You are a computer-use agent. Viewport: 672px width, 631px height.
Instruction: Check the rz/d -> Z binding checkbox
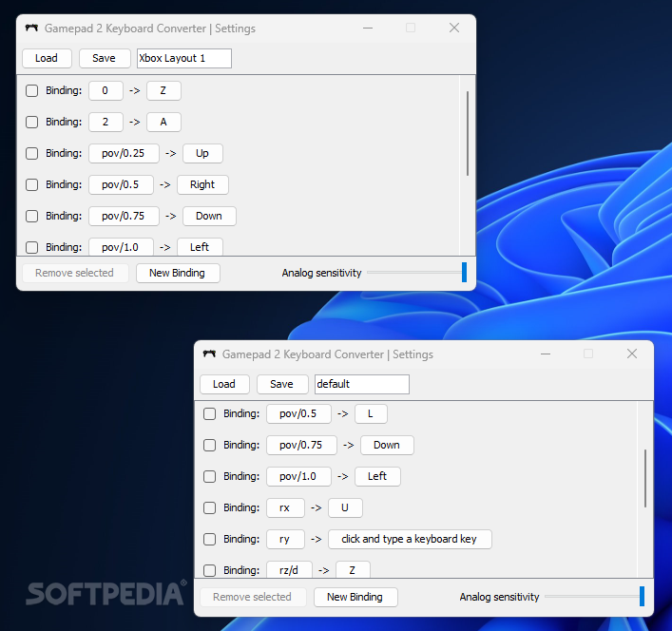(209, 570)
